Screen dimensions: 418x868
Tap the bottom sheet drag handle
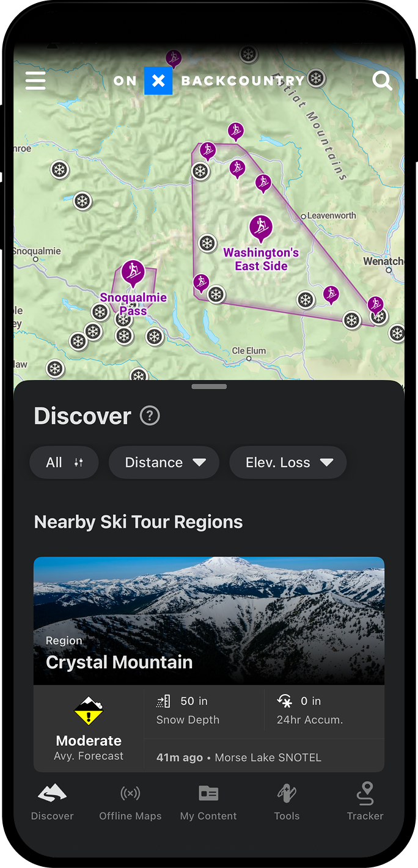(209, 387)
